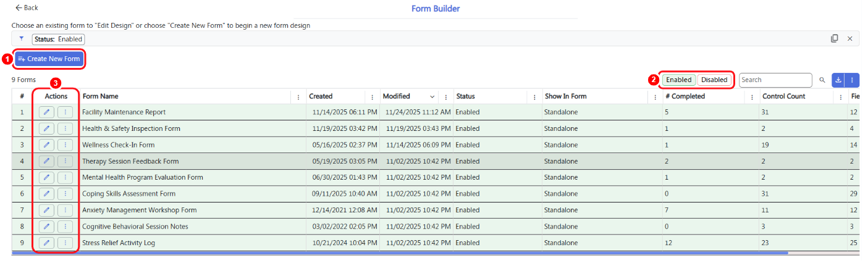The width and height of the screenshot is (868, 263).
Task: Click into the Search input field
Action: pyautogui.click(x=775, y=80)
